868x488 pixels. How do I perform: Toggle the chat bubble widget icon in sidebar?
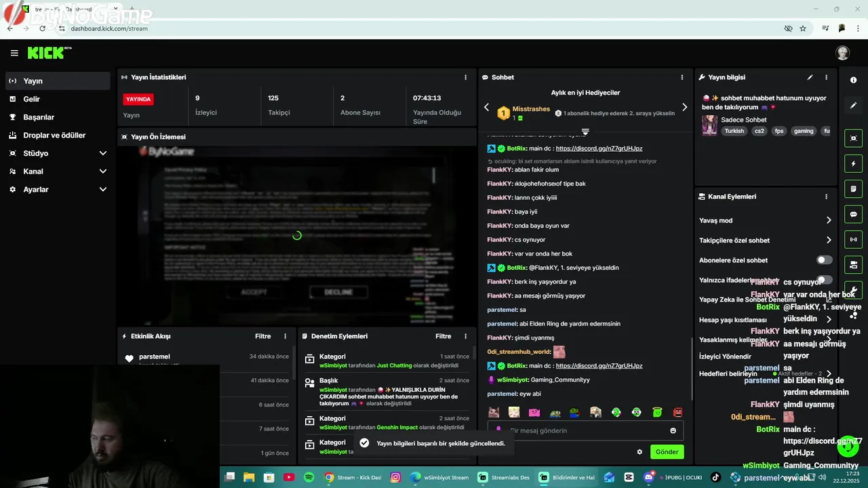(x=853, y=214)
